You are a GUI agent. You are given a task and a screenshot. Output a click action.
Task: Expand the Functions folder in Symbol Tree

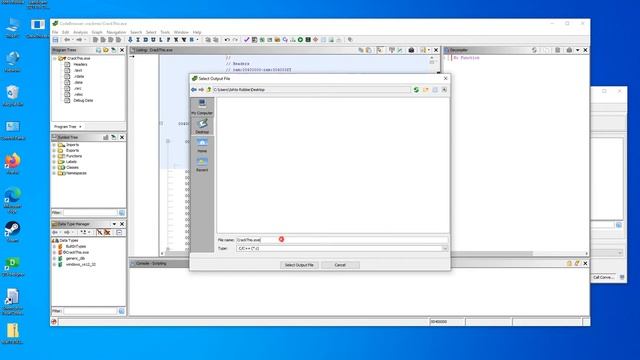click(54, 156)
